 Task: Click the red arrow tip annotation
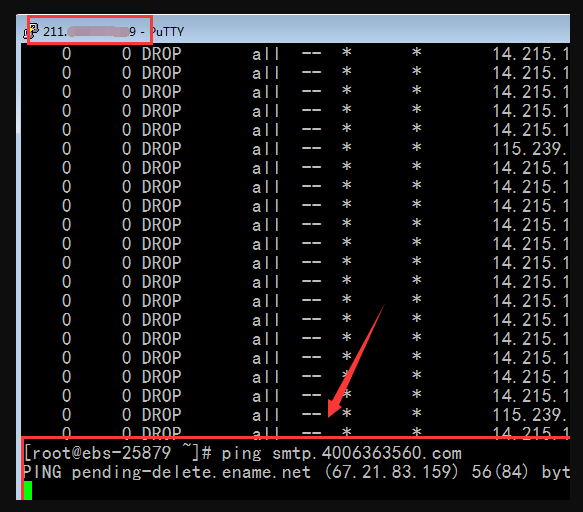(x=331, y=413)
